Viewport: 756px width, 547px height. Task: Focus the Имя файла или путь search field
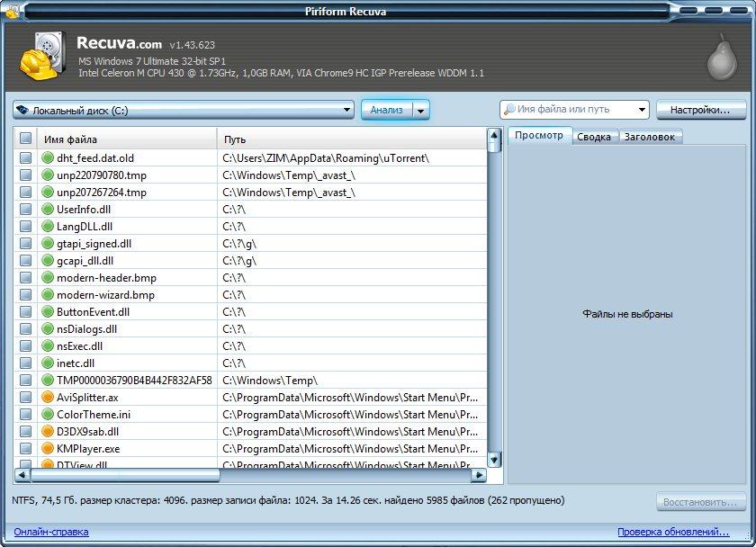(x=575, y=110)
